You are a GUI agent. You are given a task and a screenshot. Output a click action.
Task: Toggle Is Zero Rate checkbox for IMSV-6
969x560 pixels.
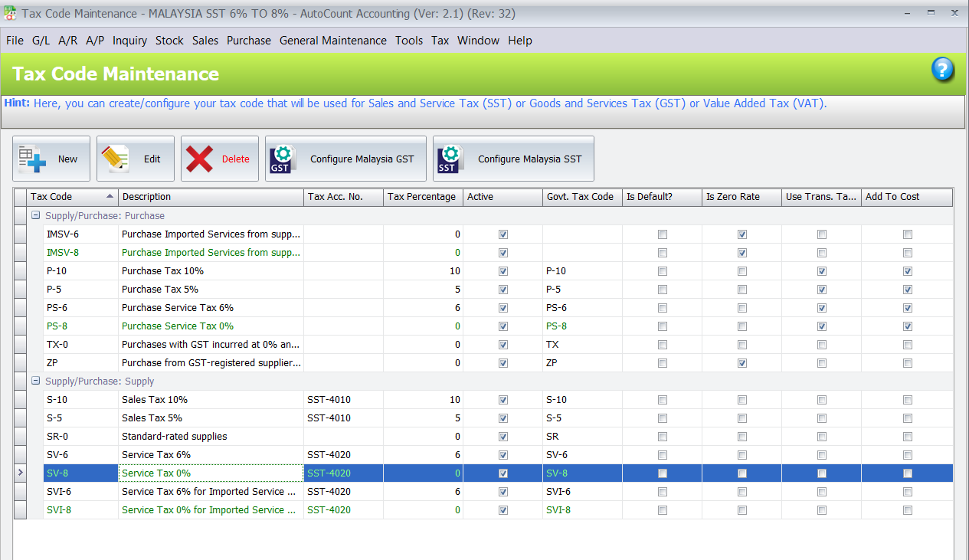[742, 234]
